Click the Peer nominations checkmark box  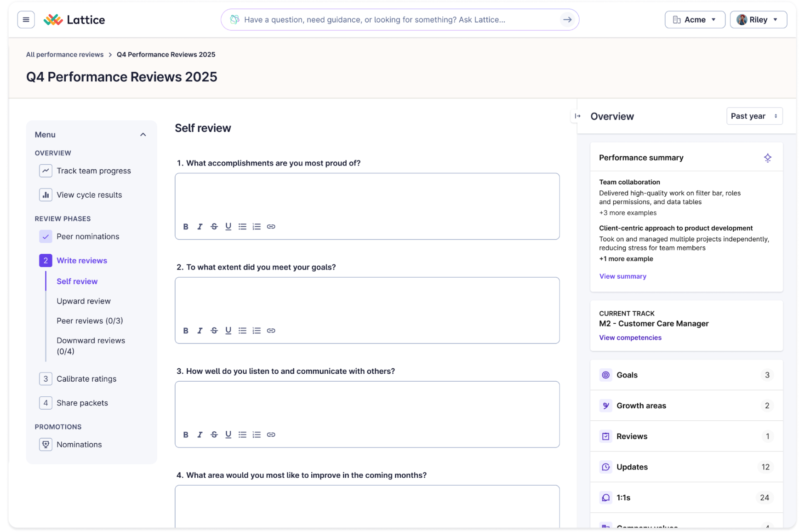coord(46,237)
